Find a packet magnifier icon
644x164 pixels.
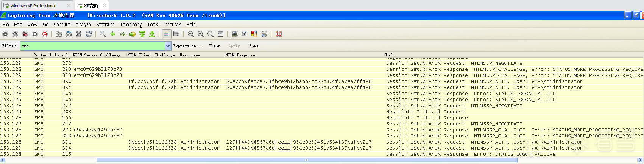click(x=103, y=34)
